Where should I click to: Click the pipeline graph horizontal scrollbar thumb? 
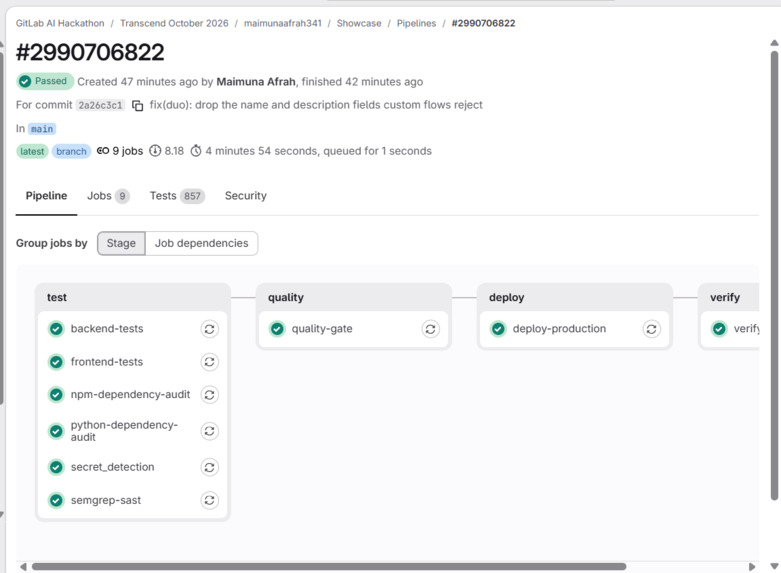coord(329,567)
